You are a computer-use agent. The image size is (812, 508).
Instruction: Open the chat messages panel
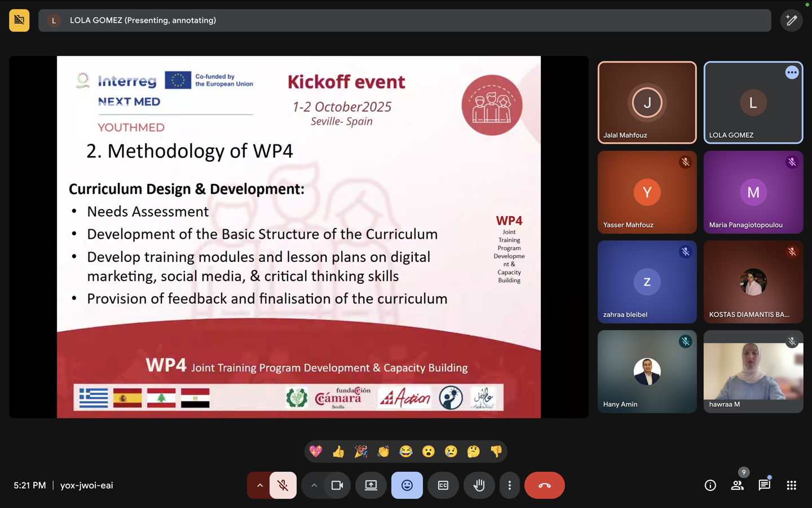click(x=764, y=485)
